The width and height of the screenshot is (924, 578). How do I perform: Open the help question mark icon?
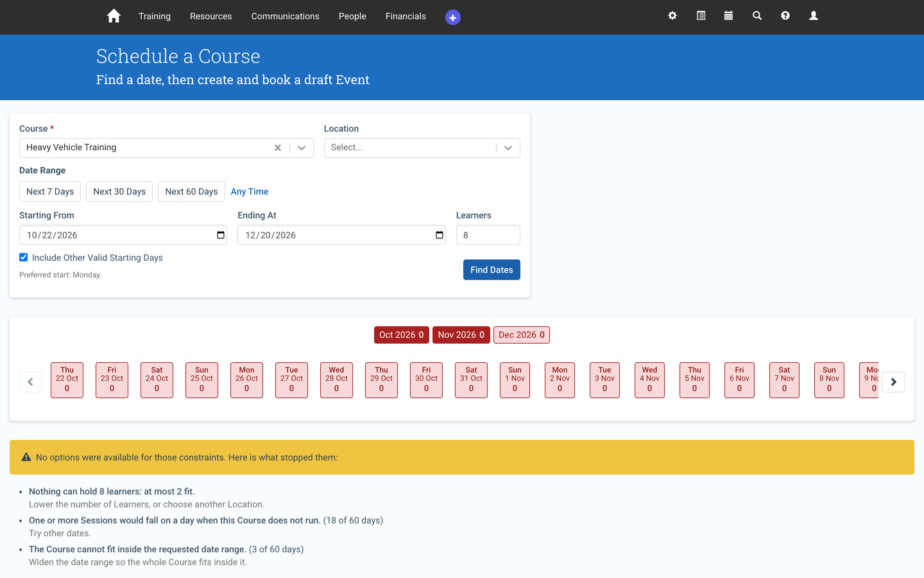(785, 15)
